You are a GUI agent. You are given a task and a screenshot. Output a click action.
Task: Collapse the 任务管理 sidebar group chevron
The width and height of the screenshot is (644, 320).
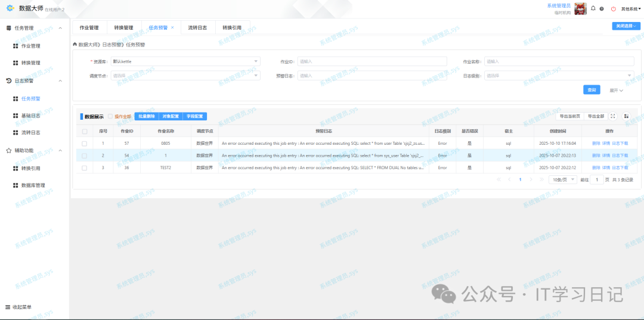pyautogui.click(x=60, y=29)
